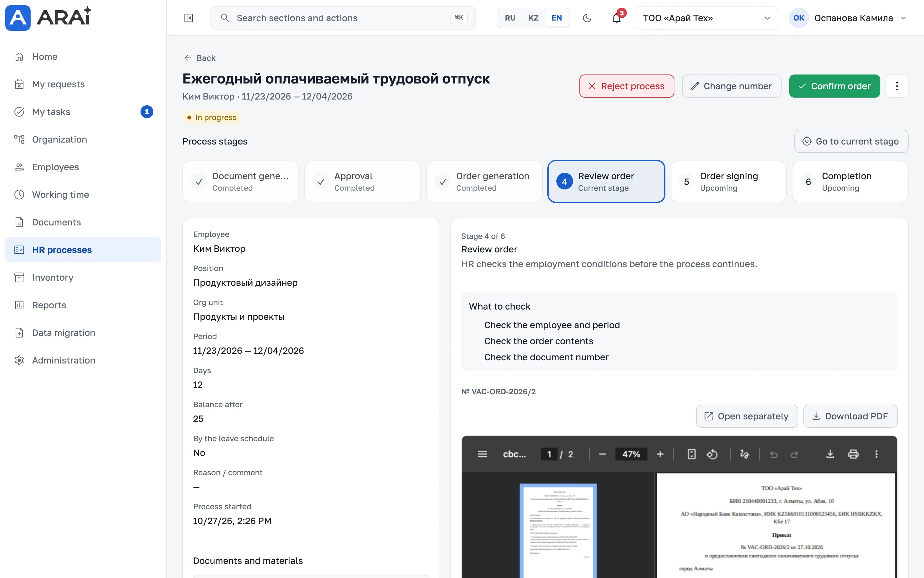Viewport: 924px width, 578px height.
Task: Select the Completion stage card
Action: 850,181
